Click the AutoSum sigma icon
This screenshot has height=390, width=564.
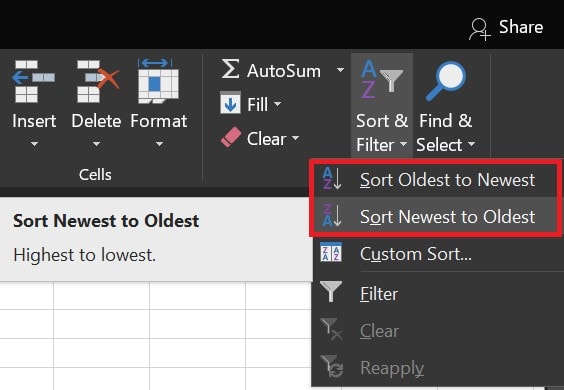coord(230,69)
